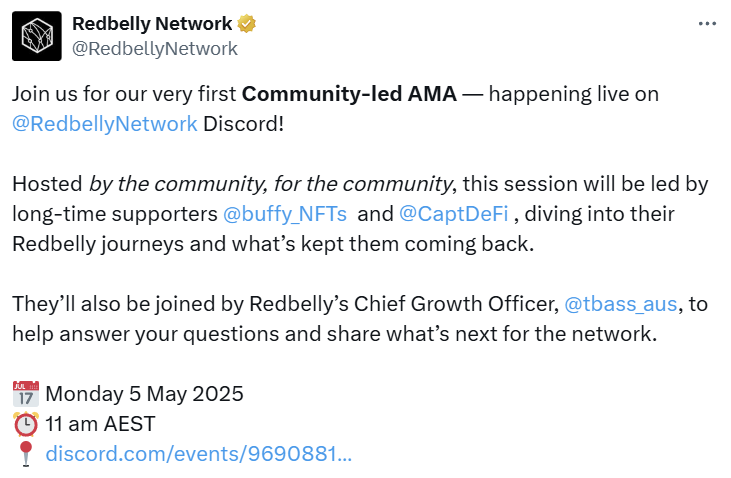The image size is (731, 478).
Task: Select the Monday 5 May 2025 date text
Action: tap(145, 394)
